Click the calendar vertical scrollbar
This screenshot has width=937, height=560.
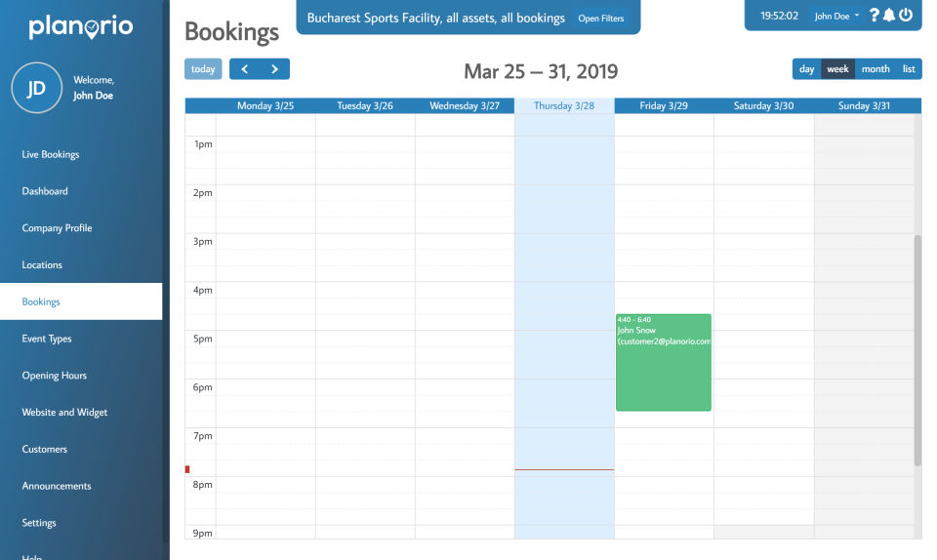point(917,351)
